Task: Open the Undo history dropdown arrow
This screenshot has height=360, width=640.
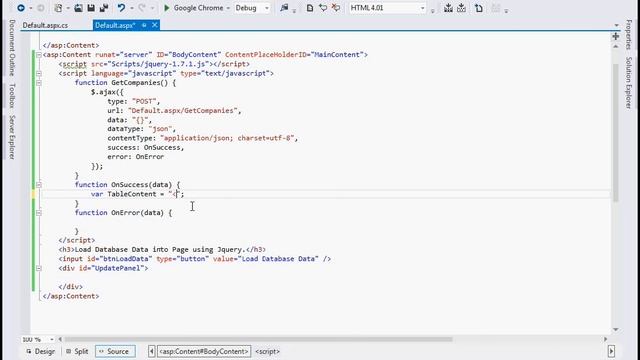Action: pos(131,8)
